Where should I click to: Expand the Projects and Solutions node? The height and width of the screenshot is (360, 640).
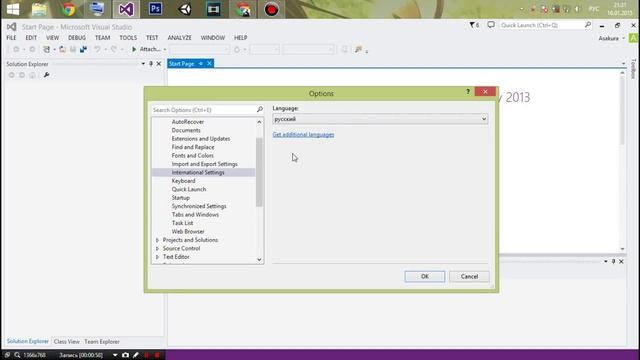point(157,240)
